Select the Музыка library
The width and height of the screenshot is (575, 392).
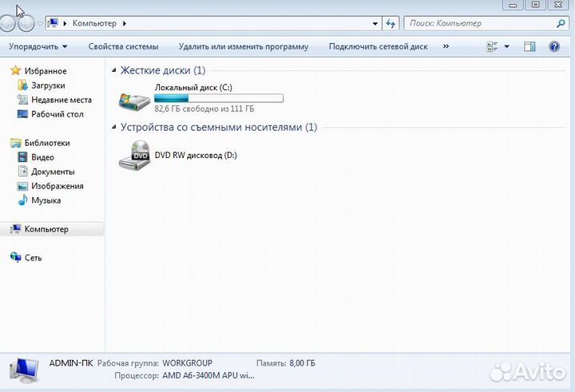tap(46, 200)
